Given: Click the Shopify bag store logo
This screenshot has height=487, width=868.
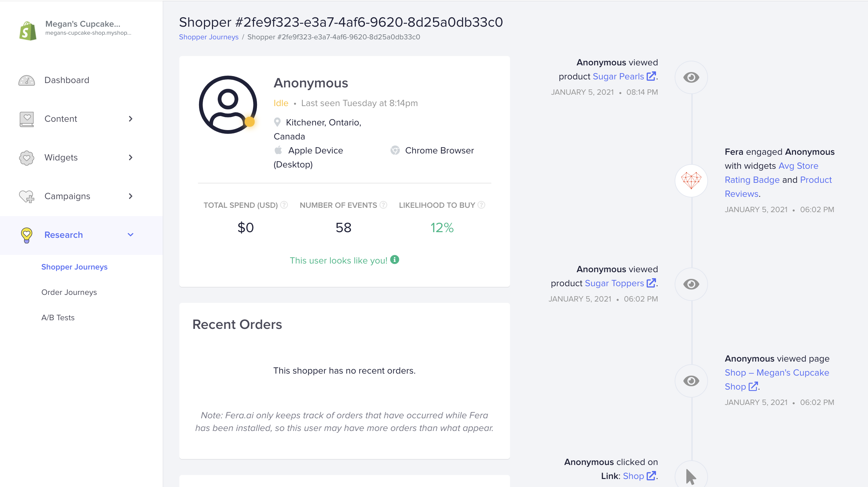Looking at the screenshot, I should [x=28, y=31].
